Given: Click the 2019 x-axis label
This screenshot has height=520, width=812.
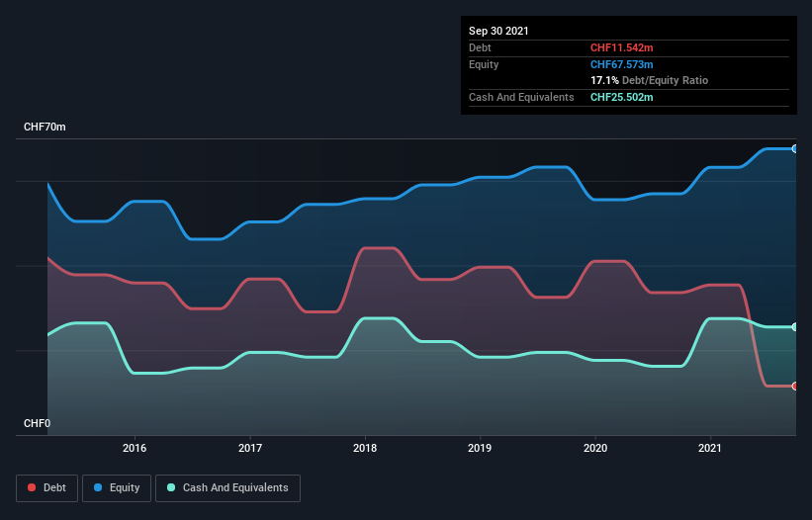Looking at the screenshot, I should coord(480,448).
